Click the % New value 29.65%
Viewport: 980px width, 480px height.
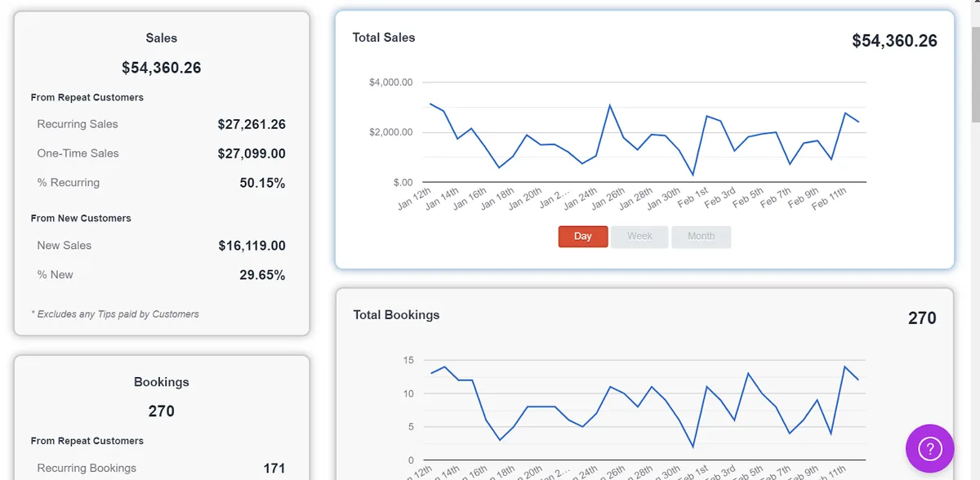(262, 275)
